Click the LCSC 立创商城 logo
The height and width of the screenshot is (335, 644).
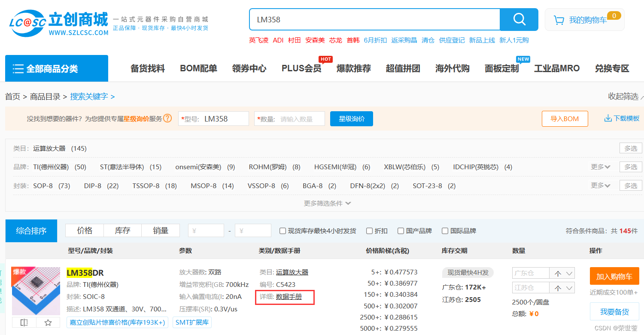pos(59,22)
